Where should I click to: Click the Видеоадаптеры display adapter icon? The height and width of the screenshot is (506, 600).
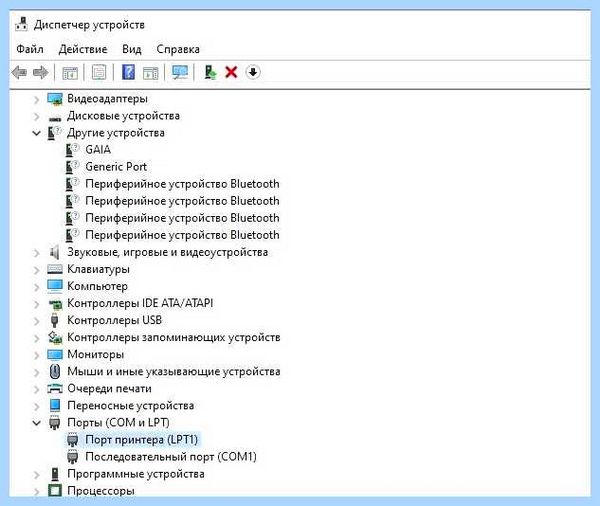coord(55,99)
